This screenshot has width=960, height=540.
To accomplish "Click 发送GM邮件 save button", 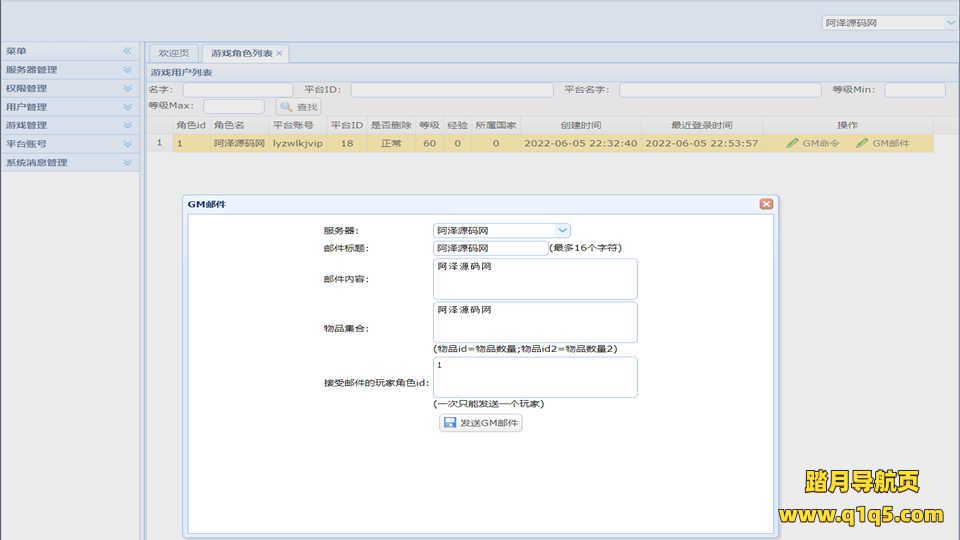I will 480,423.
